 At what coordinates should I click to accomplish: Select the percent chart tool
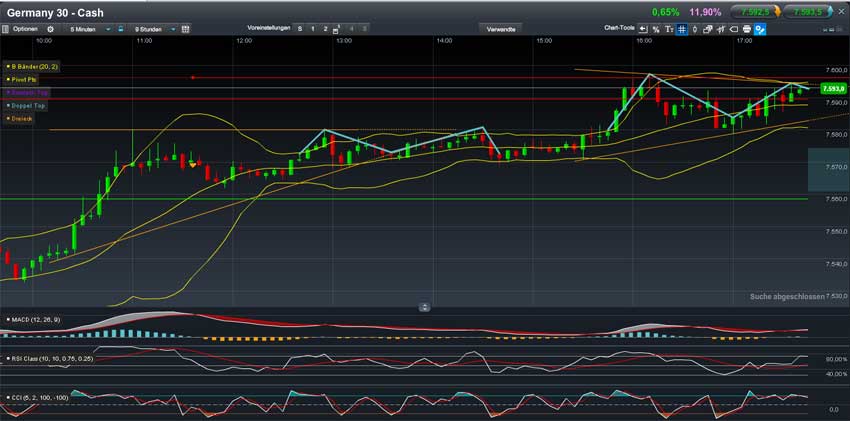click(656, 29)
